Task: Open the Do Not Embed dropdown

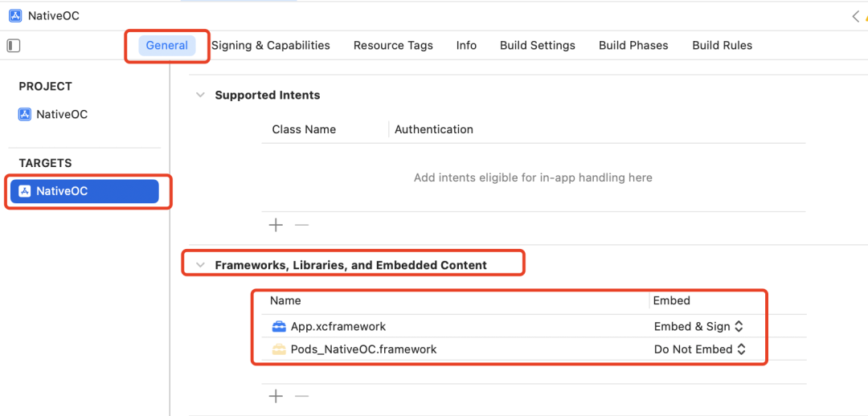Action: (x=699, y=349)
